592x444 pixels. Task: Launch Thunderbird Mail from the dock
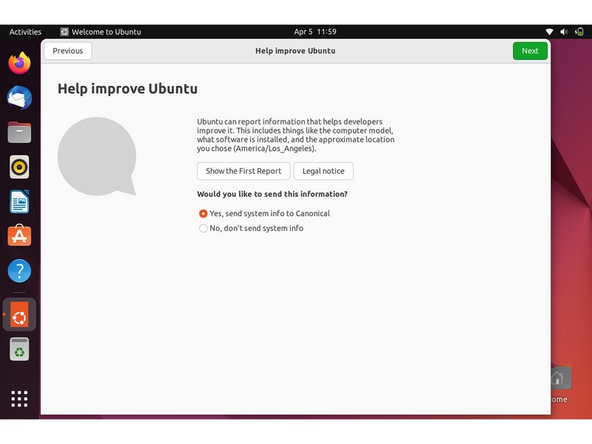pos(20,98)
